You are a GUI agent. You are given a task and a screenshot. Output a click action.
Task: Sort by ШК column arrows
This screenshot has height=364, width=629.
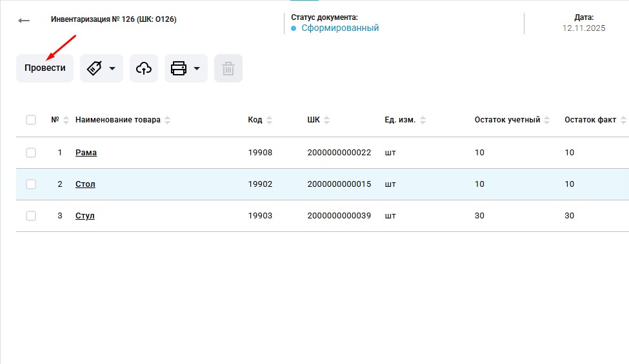pos(326,120)
